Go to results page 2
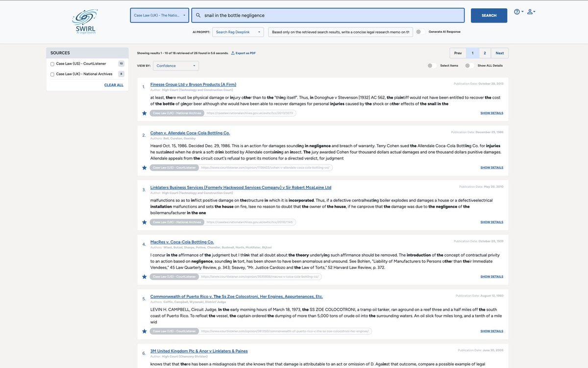 (485, 53)
